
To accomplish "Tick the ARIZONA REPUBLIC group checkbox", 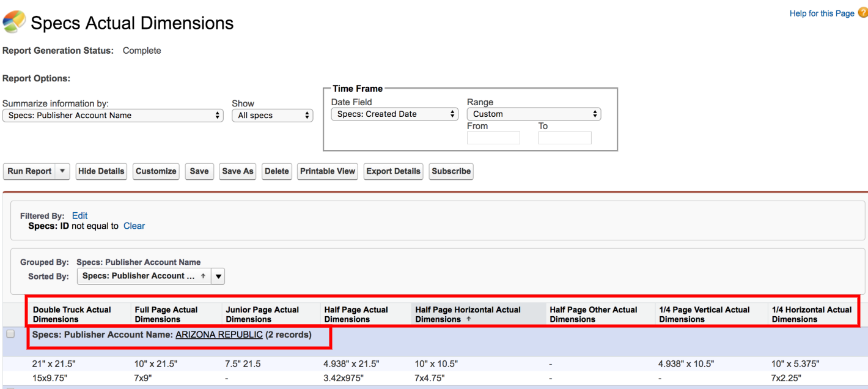I will (10, 335).
